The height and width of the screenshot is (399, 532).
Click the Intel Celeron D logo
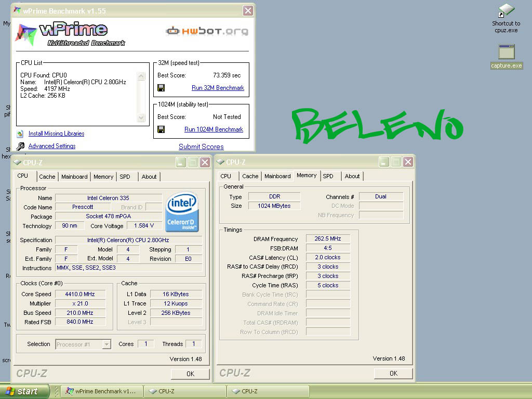[x=182, y=212]
